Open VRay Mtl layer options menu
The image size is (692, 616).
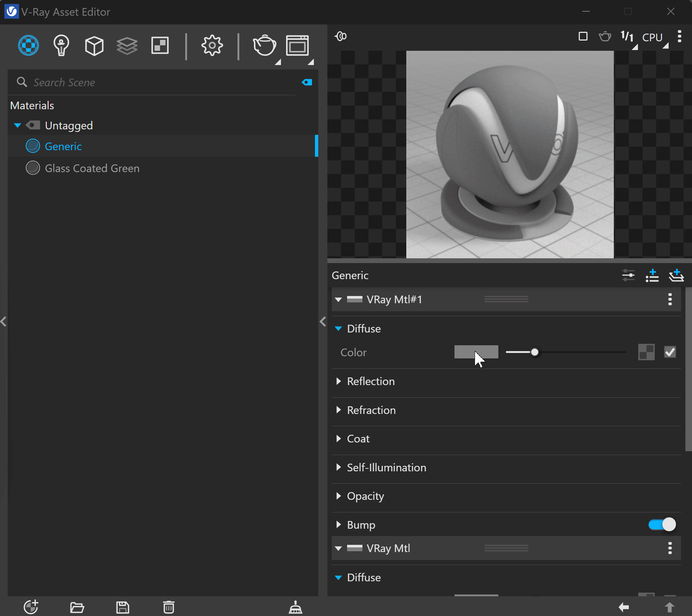pos(670,548)
